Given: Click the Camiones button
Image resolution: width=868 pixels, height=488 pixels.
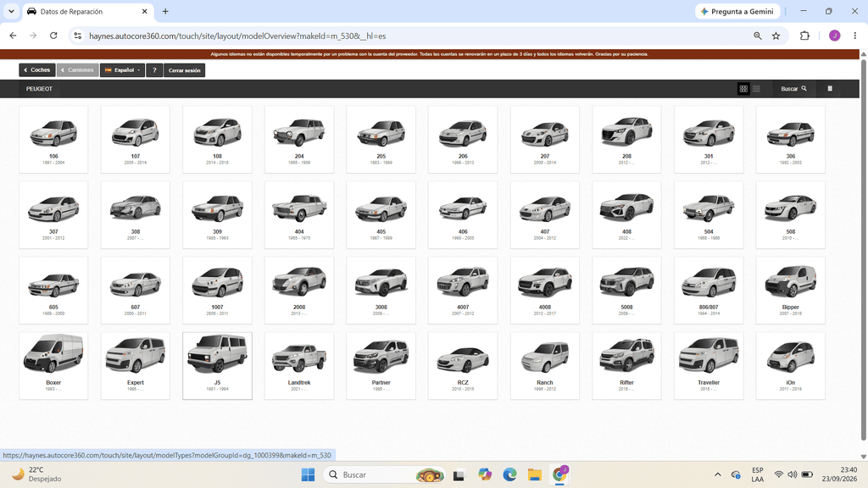Looking at the screenshot, I should [x=77, y=70].
